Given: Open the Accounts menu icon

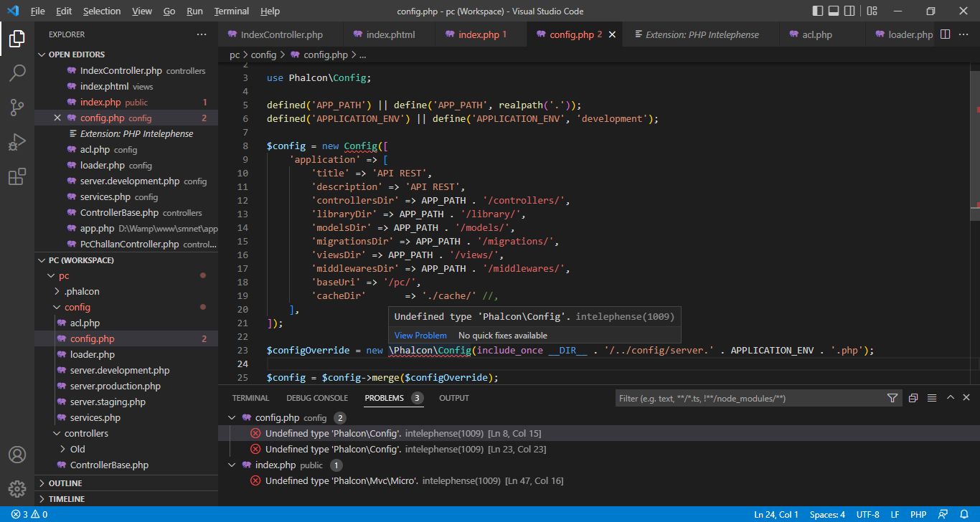Looking at the screenshot, I should tap(17, 455).
